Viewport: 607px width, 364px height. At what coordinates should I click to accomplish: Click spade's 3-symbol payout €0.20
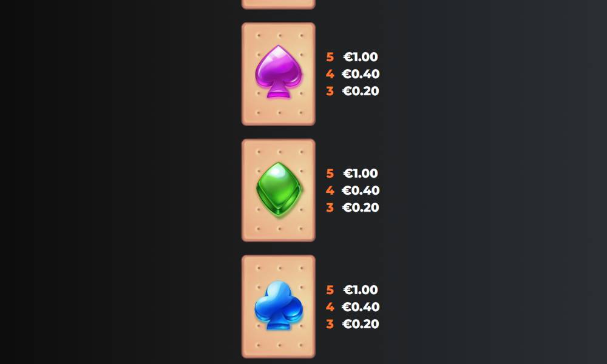click(x=361, y=91)
